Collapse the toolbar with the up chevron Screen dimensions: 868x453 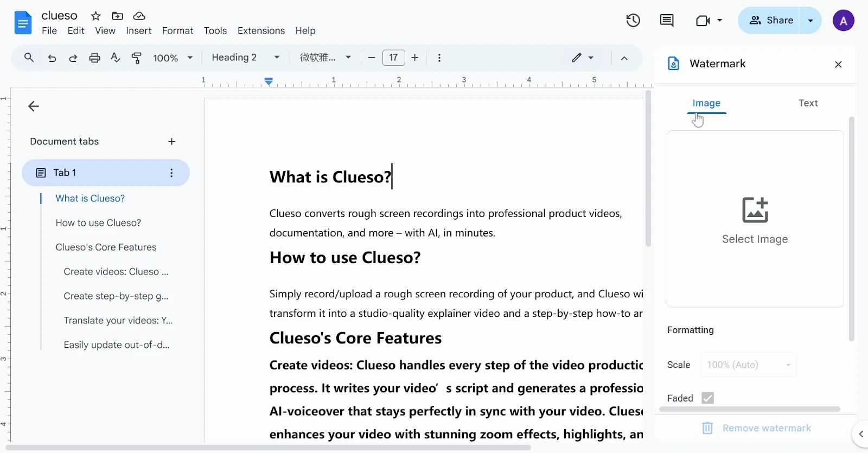coord(624,58)
